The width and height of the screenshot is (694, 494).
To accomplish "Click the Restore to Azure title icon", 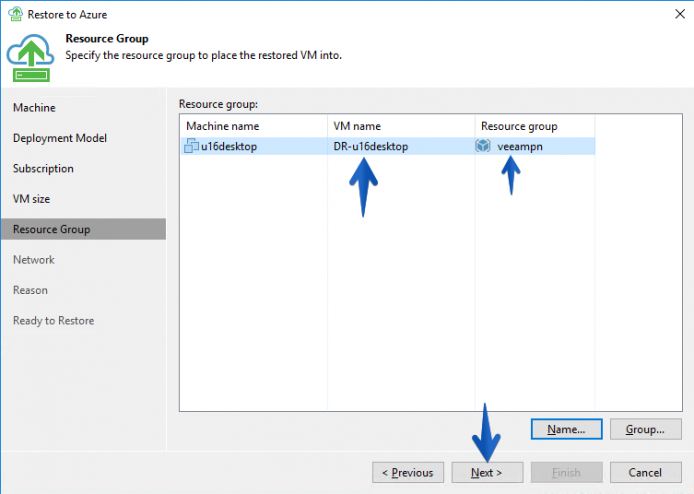I will (15, 14).
